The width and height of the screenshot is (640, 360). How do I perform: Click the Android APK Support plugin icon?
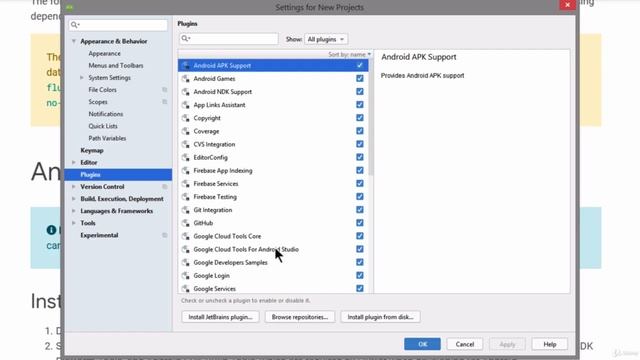tap(186, 65)
